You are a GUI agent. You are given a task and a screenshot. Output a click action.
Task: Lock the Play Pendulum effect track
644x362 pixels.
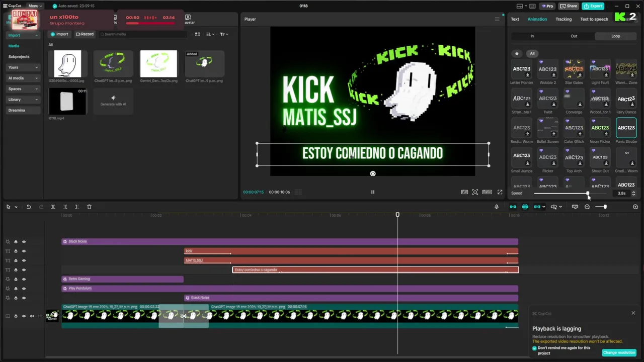[16, 289]
